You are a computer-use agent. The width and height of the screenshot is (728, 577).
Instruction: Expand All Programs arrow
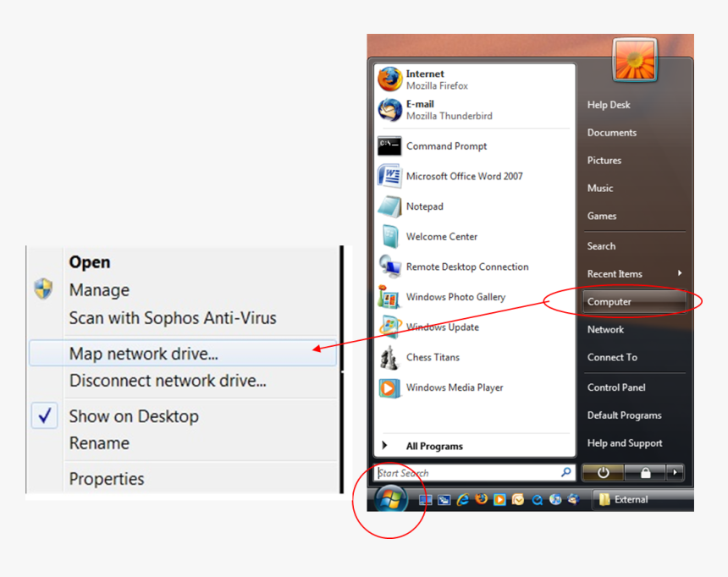click(x=384, y=445)
